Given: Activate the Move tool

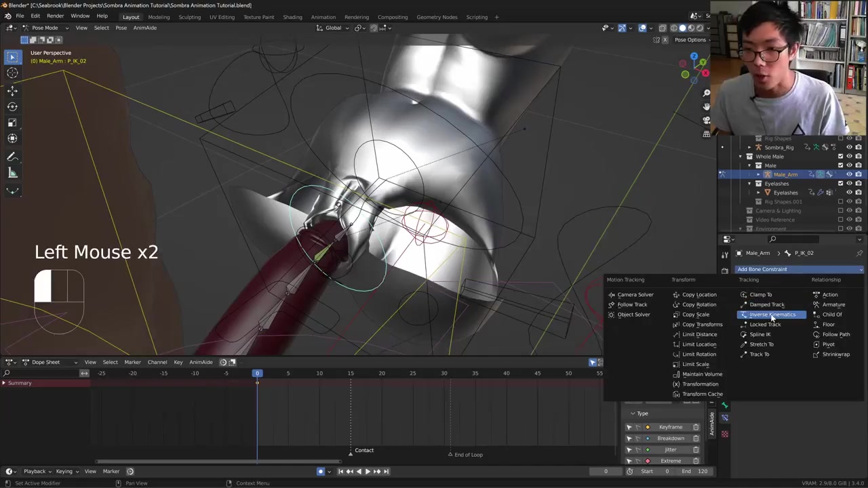Looking at the screenshot, I should [12, 90].
